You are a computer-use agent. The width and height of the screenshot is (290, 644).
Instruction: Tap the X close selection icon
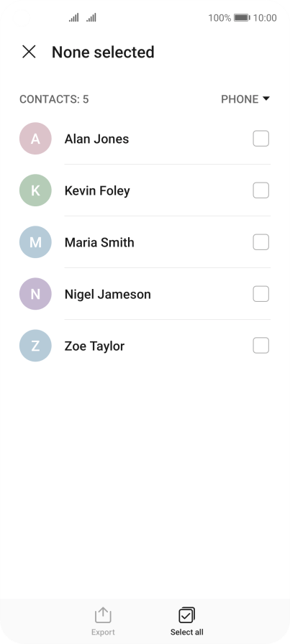tap(29, 52)
